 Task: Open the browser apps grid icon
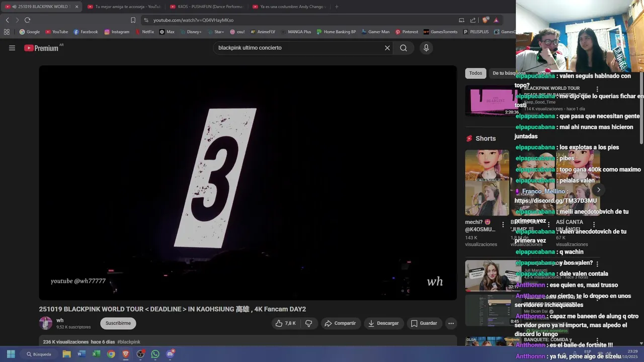tap(7, 32)
